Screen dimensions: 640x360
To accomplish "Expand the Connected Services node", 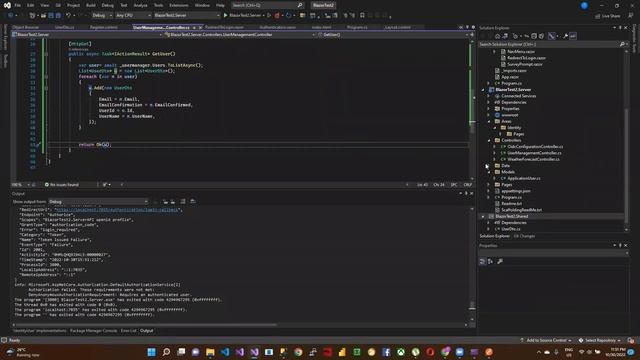I will (489, 96).
